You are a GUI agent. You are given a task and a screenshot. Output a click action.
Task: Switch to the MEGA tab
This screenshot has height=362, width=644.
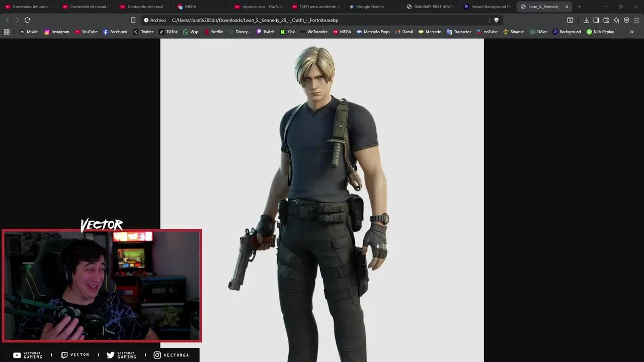(x=201, y=7)
